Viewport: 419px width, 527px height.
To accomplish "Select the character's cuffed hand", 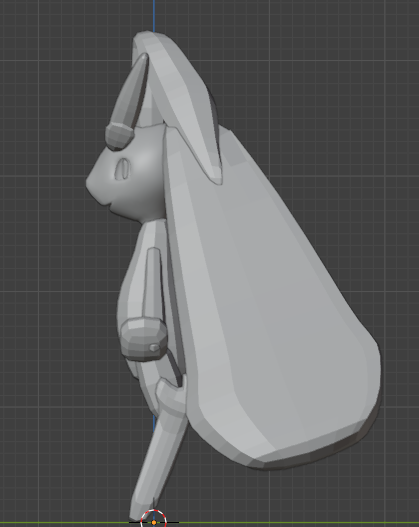I will 143,339.
